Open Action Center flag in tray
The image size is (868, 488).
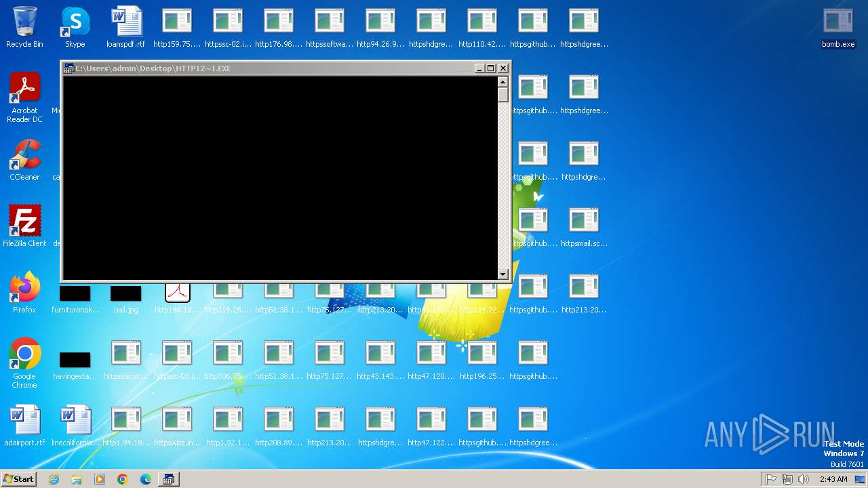(x=771, y=479)
